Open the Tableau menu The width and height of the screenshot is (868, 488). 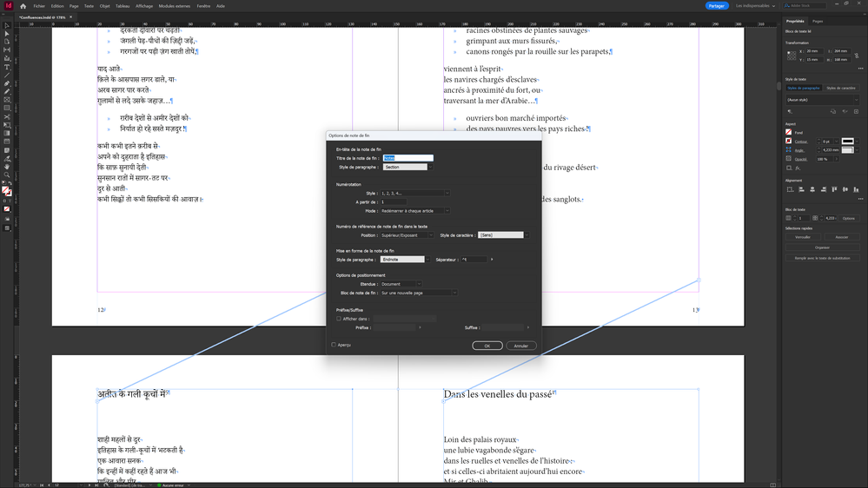coord(123,6)
